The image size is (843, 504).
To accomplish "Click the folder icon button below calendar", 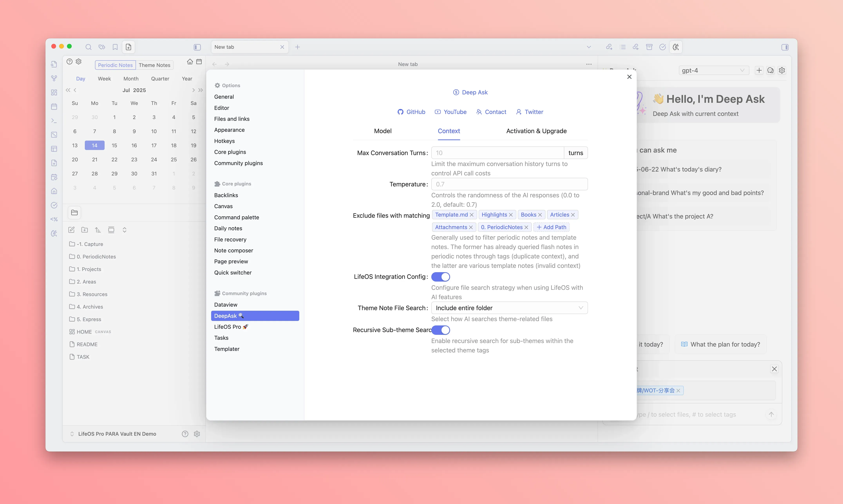I will click(74, 213).
